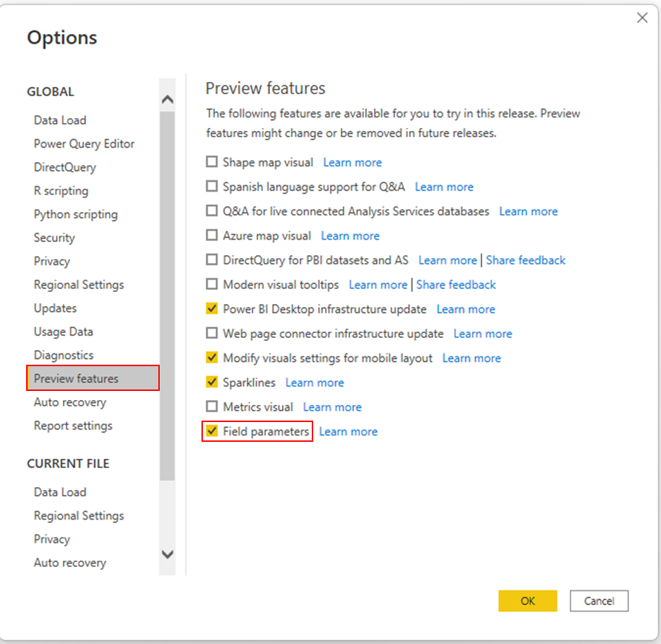This screenshot has height=644, width=661.
Task: Open Report settings in sidebar
Action: pos(73,426)
